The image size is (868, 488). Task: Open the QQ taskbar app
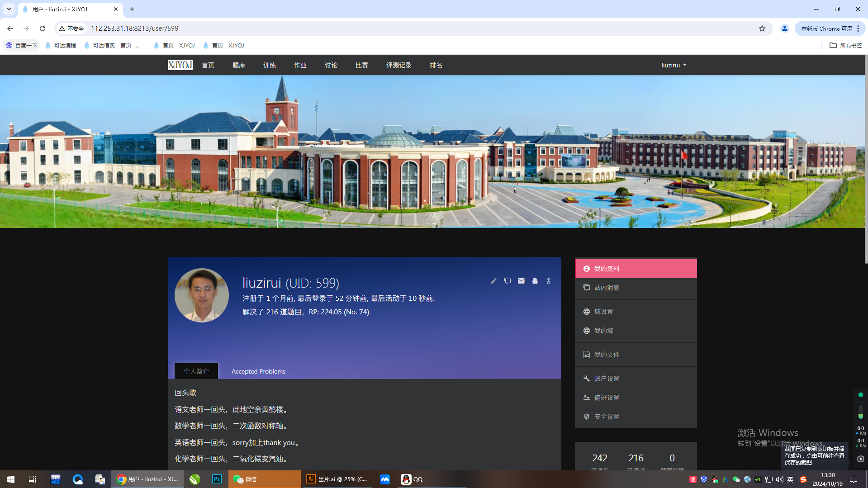[412, 479]
